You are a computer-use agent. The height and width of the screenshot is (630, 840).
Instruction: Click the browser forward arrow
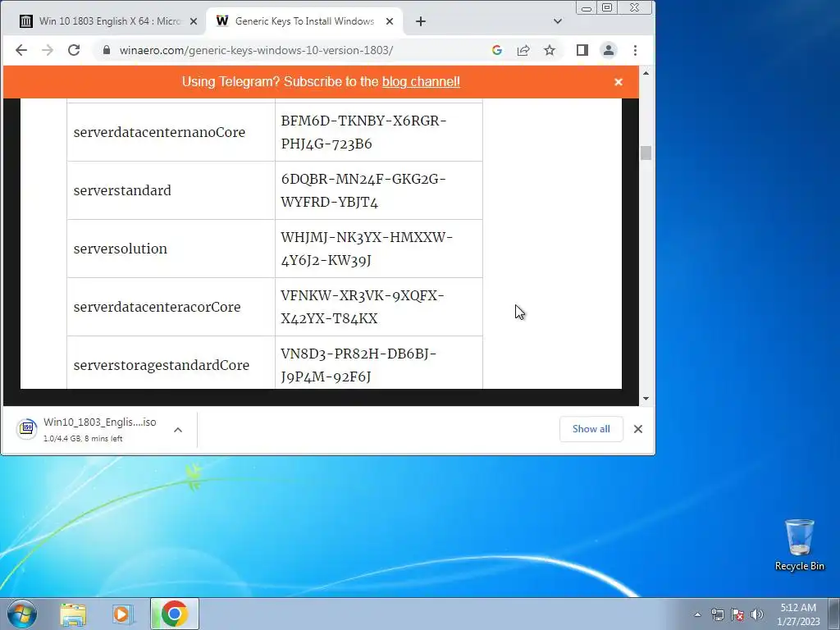[x=48, y=50]
